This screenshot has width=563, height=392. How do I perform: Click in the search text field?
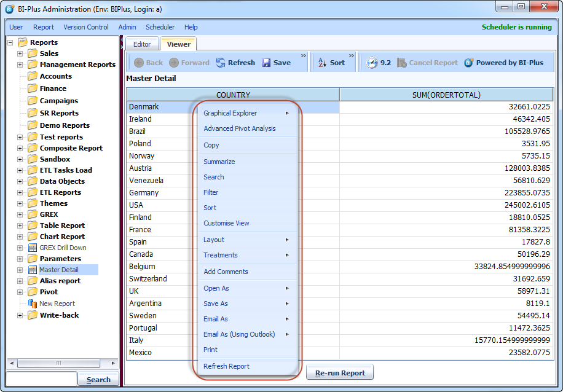(41, 379)
